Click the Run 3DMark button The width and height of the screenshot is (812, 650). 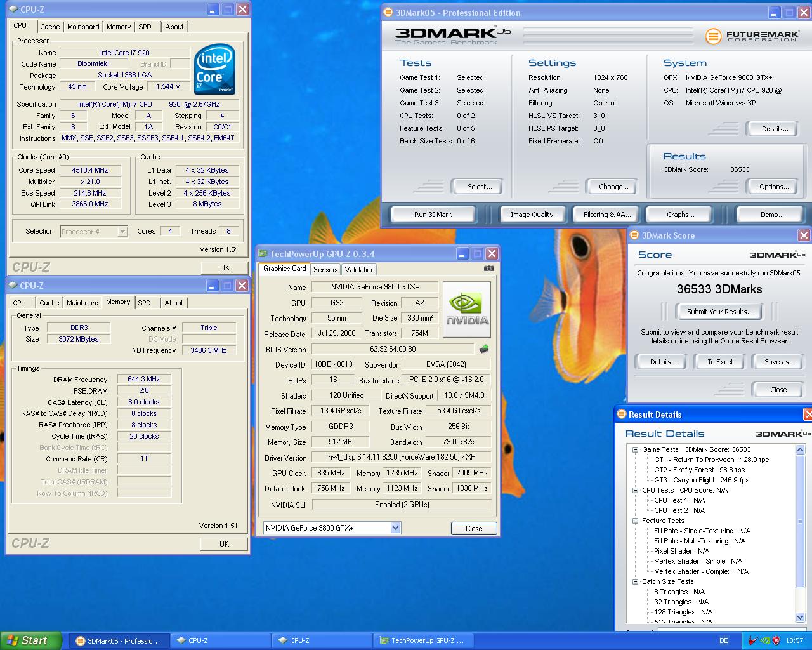click(433, 215)
